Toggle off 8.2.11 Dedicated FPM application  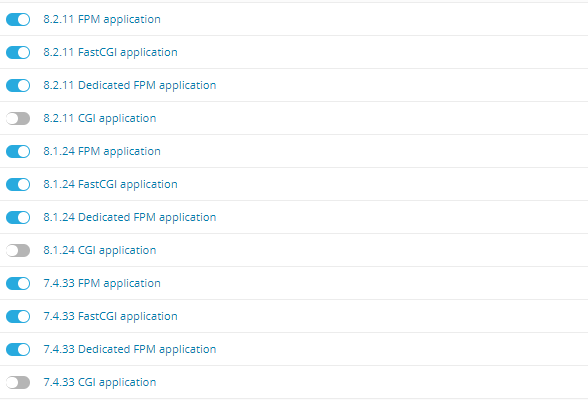coord(18,85)
